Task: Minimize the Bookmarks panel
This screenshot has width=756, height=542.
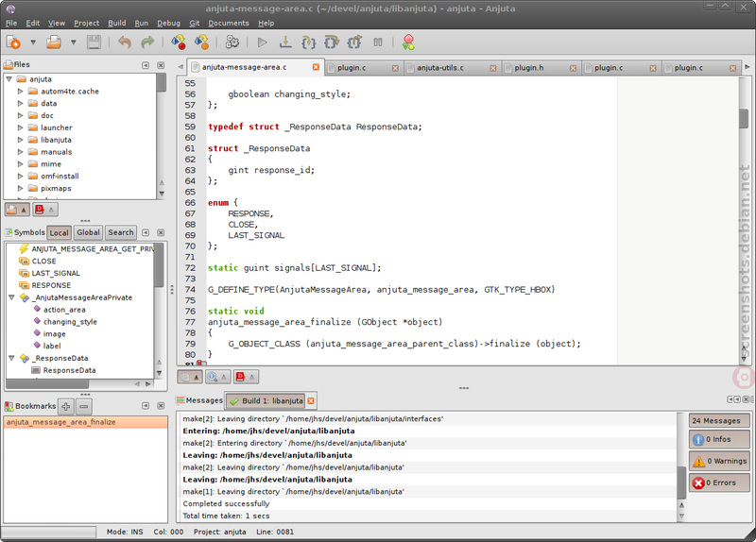Action: (x=146, y=406)
